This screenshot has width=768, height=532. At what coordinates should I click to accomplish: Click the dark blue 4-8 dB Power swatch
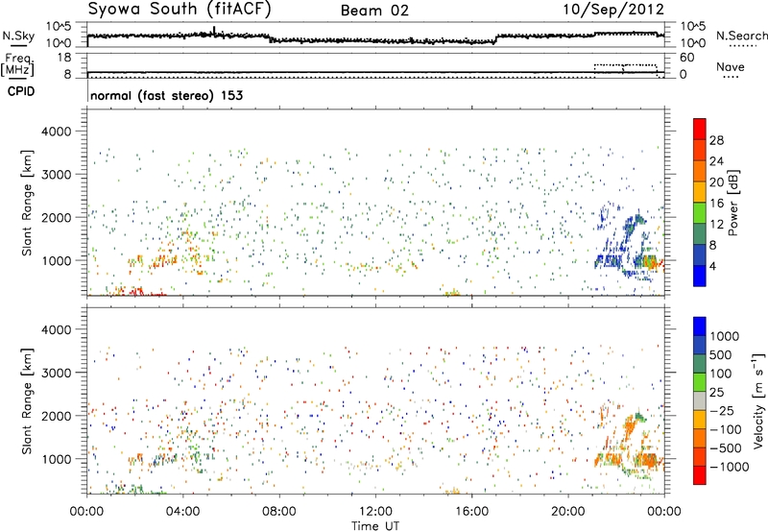point(700,255)
